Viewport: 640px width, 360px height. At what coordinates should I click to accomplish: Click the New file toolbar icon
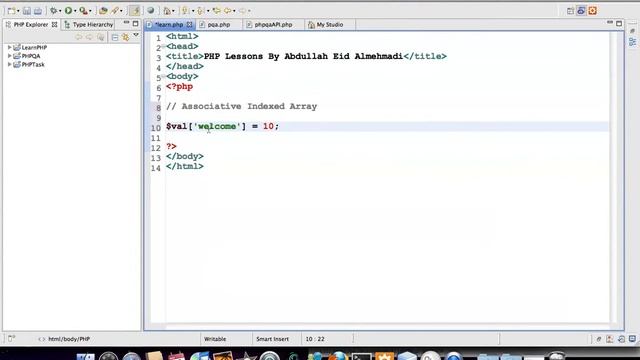(x=11, y=11)
